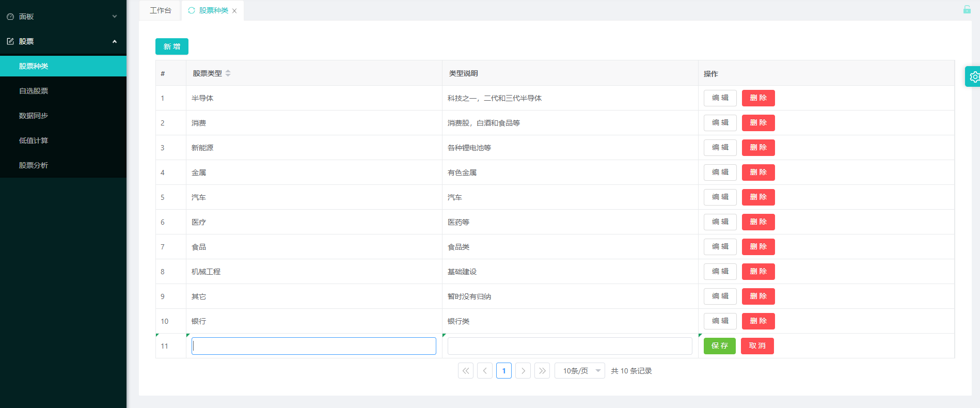The height and width of the screenshot is (408, 980).
Task: Open 自选股票 in the sidebar
Action: point(63,91)
